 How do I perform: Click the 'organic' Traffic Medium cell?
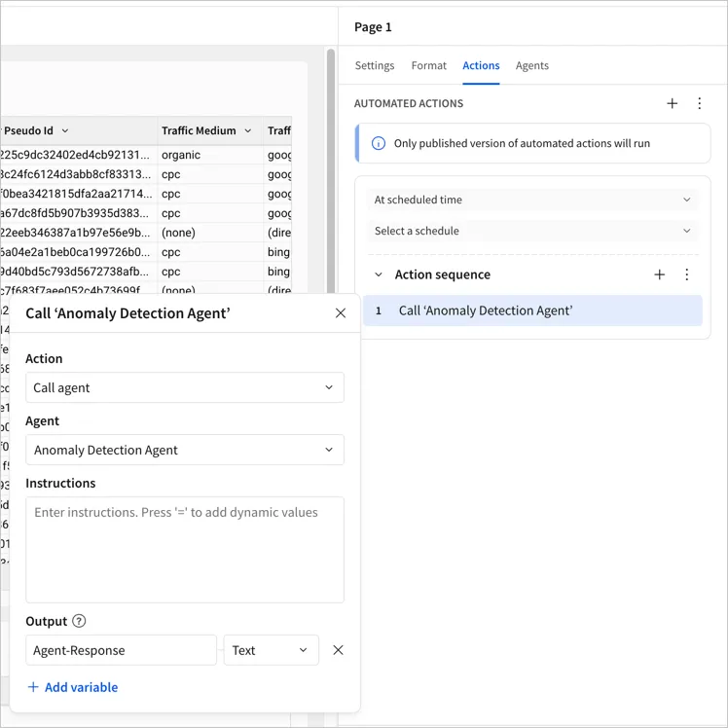(210, 155)
